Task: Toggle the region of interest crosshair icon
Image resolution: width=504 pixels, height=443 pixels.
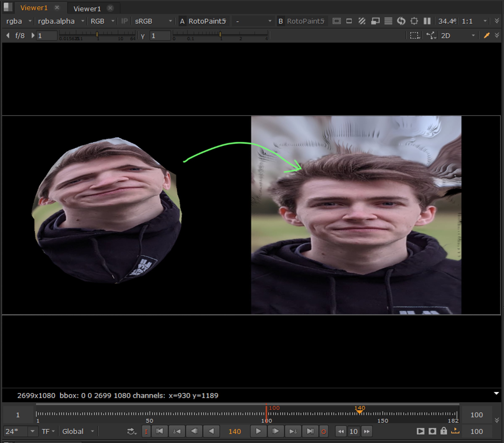Action: [414, 21]
